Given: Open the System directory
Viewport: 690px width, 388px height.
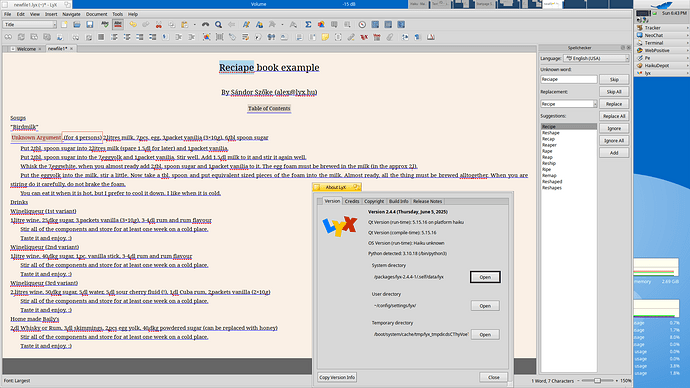Looking at the screenshot, I should click(x=485, y=277).
